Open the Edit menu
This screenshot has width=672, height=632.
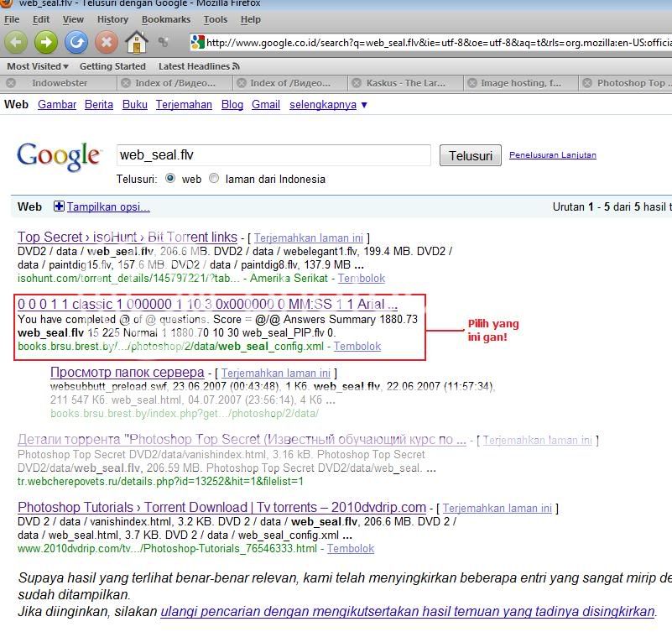41,19
